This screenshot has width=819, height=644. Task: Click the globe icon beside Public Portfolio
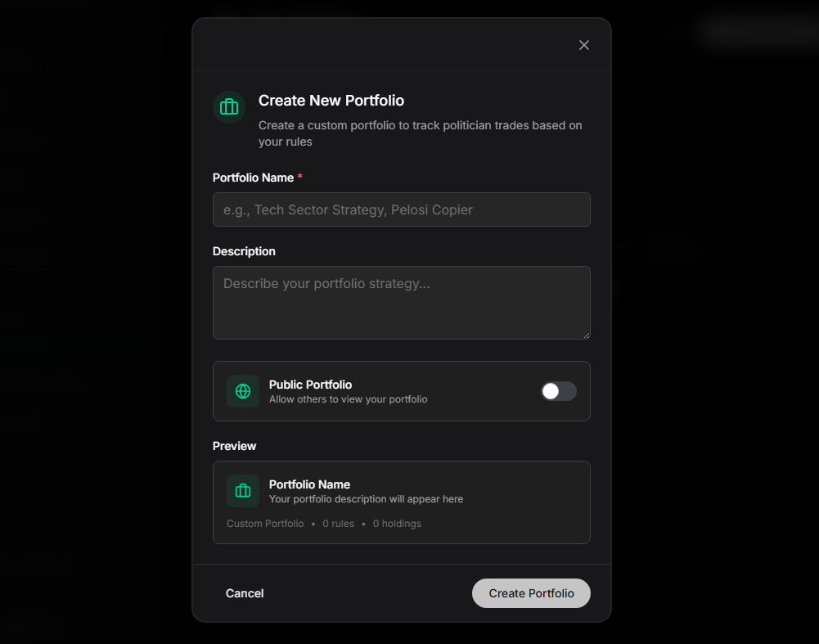(x=243, y=391)
